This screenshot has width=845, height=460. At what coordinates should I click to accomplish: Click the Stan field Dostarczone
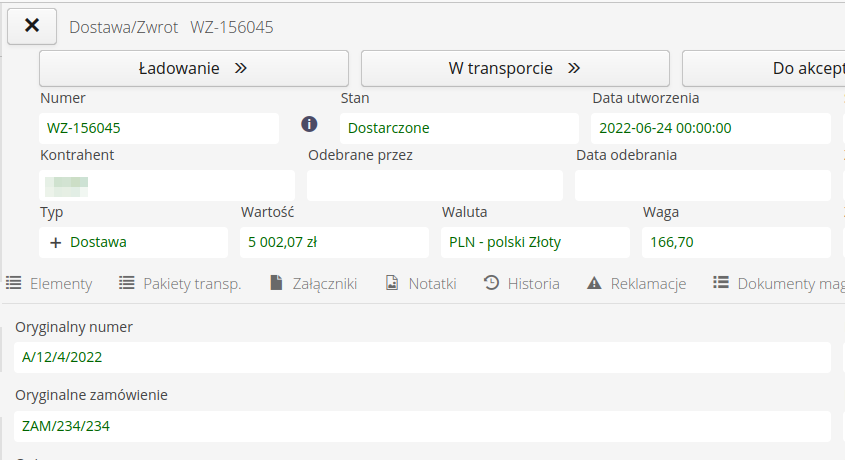[x=459, y=128]
